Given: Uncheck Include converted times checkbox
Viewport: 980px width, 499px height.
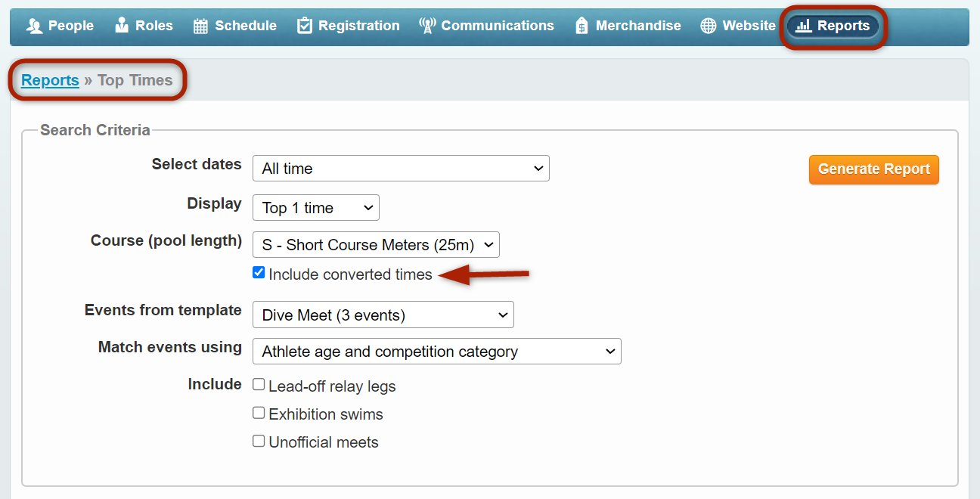Looking at the screenshot, I should point(259,273).
